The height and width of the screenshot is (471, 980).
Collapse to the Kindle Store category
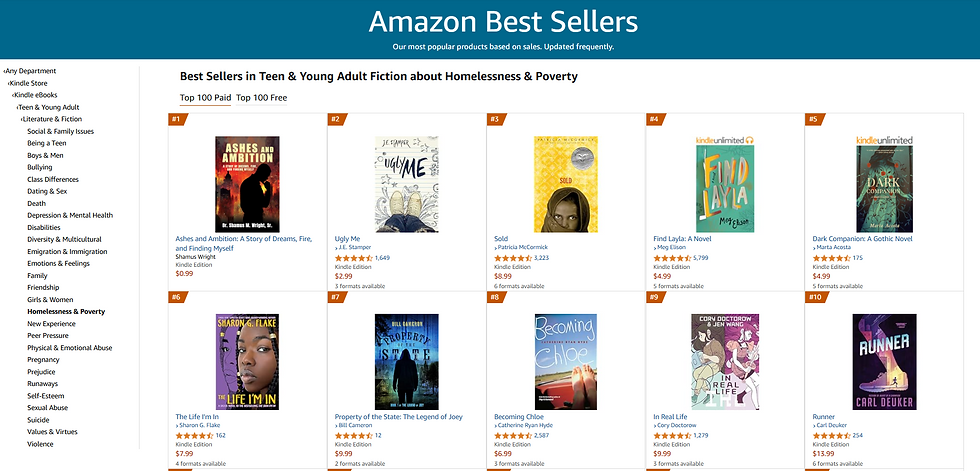[x=34, y=83]
